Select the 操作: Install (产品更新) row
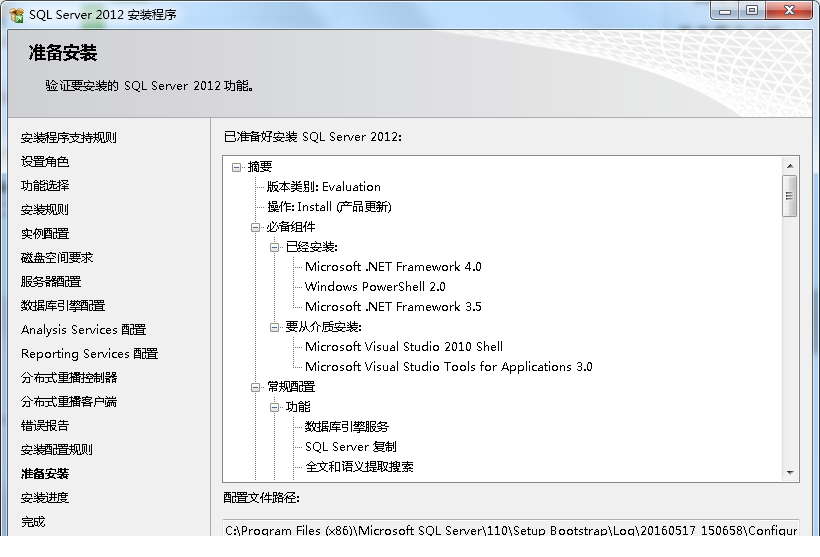Image resolution: width=820 pixels, height=557 pixels. click(329, 207)
